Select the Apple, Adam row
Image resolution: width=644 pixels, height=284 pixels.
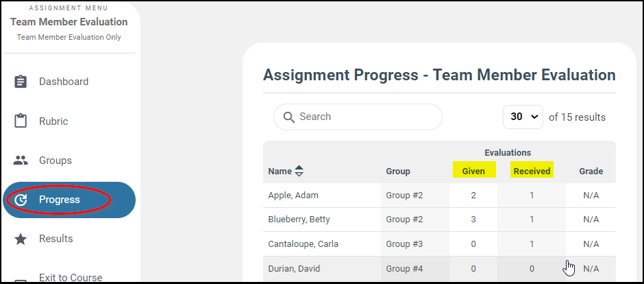[293, 196]
